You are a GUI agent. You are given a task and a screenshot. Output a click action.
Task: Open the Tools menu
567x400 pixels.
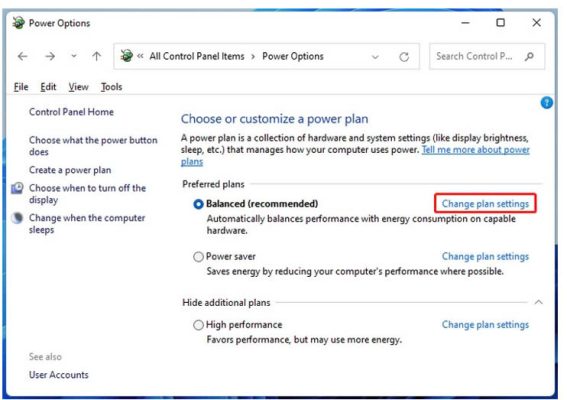click(111, 87)
